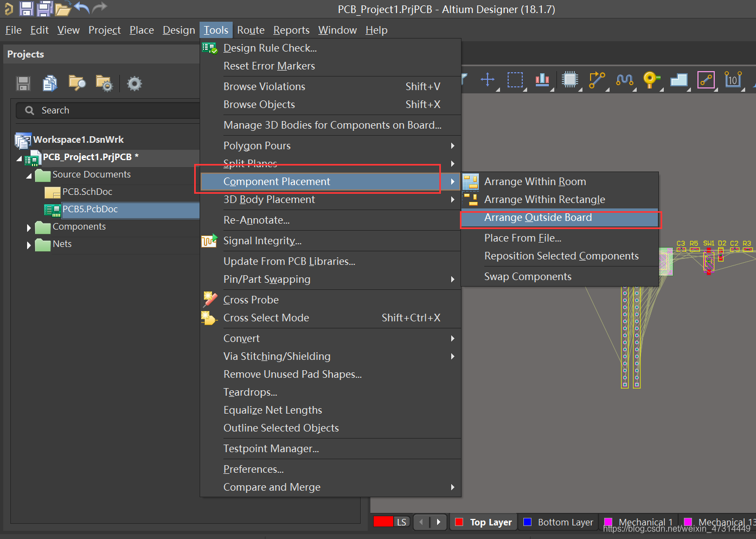Open the Route menu

(251, 30)
